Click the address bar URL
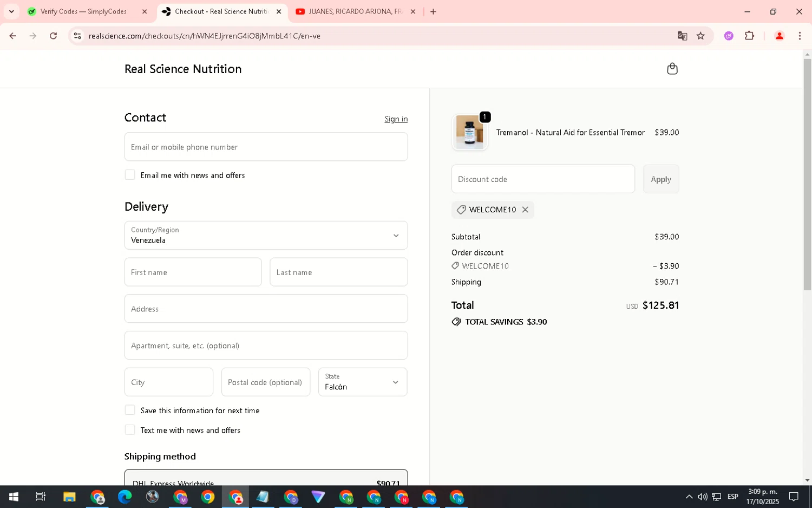The height and width of the screenshot is (508, 812). (x=205, y=36)
